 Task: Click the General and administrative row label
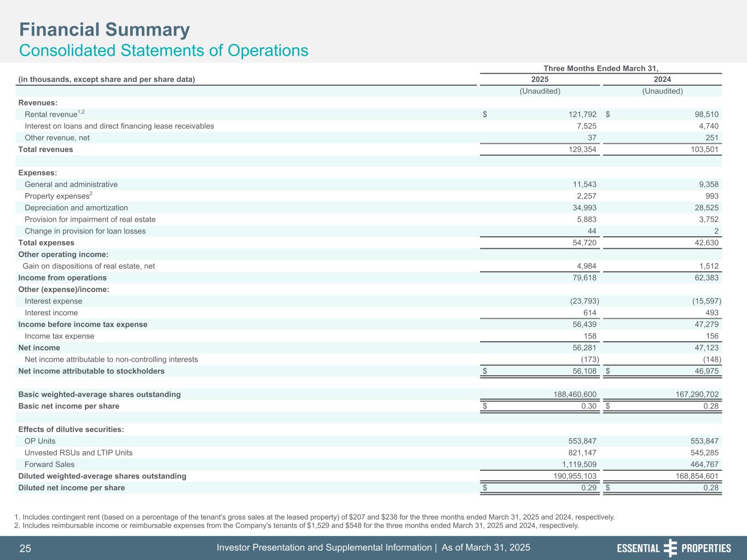[71, 184]
